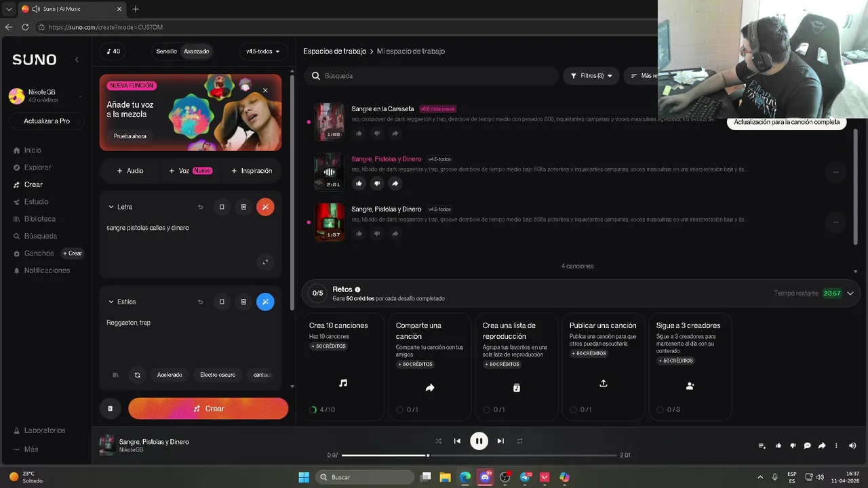Seek on the song progress bar
Image resolution: width=868 pixels, height=488 pixels.
pyautogui.click(x=479, y=455)
